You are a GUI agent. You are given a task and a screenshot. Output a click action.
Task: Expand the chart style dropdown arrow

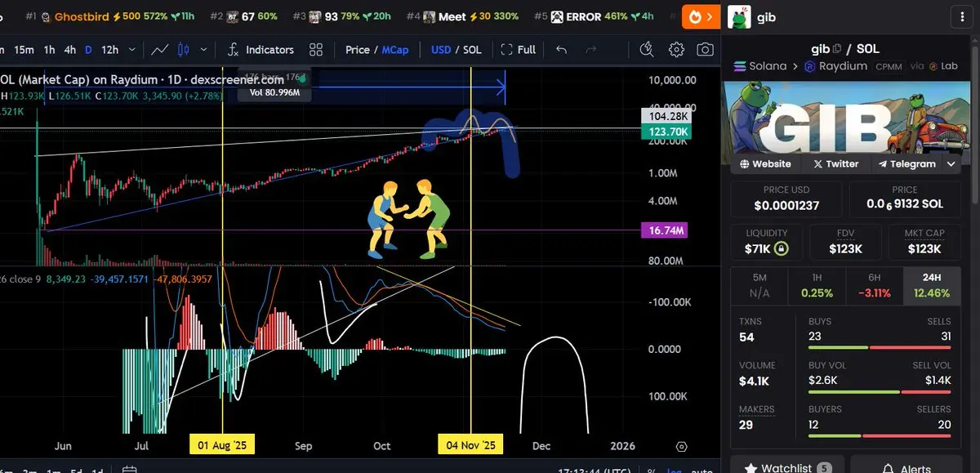pyautogui.click(x=203, y=50)
